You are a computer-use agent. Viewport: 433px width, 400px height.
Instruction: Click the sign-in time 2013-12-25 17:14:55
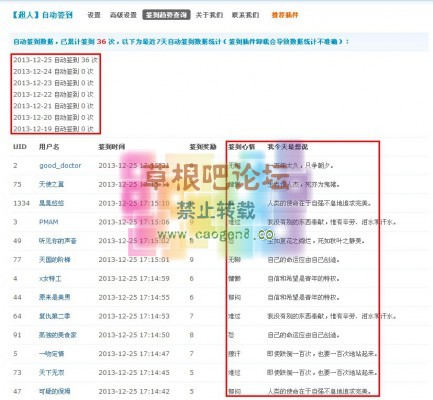[134, 297]
